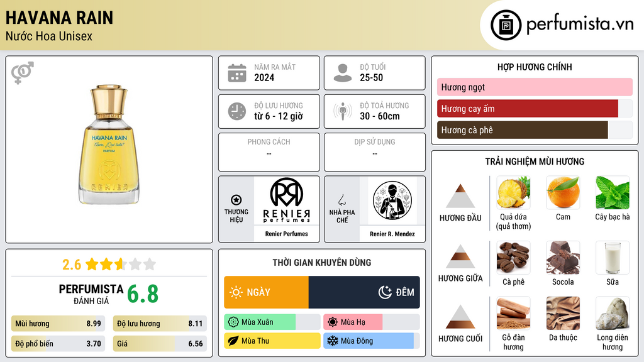The image size is (644, 362).
Task: Click the Phong cách card
Action: pos(269,152)
